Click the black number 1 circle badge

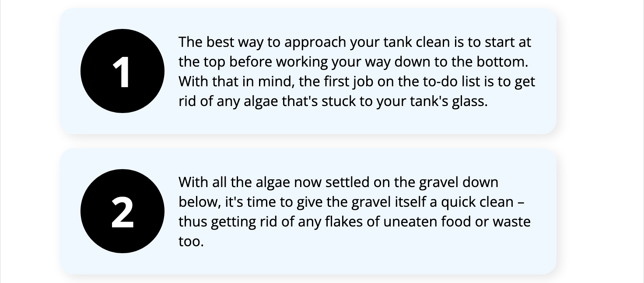pos(122,71)
